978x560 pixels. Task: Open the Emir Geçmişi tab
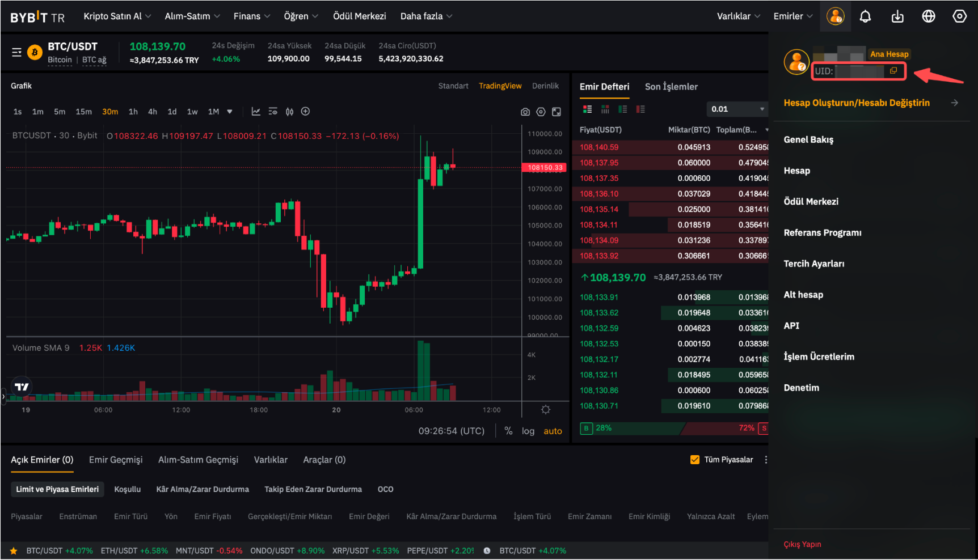(116, 460)
